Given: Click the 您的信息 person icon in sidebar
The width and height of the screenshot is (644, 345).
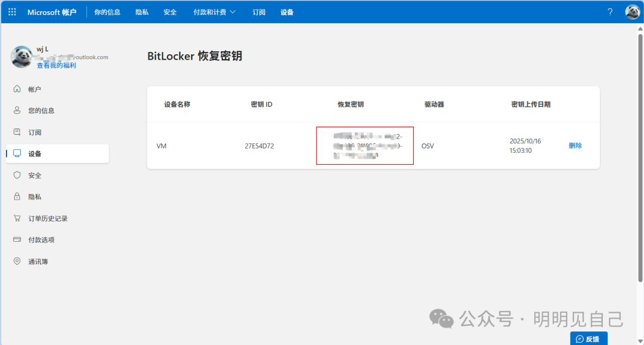Looking at the screenshot, I should point(17,110).
